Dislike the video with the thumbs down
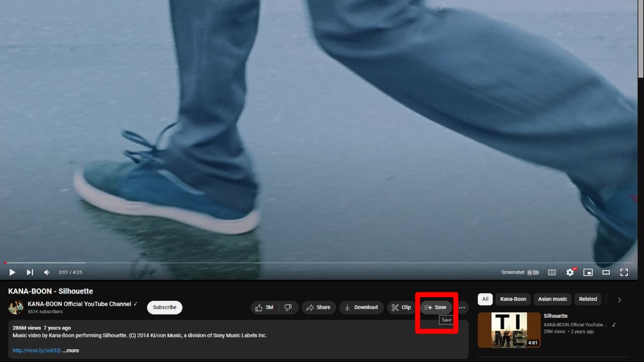This screenshot has height=362, width=644. (x=288, y=307)
